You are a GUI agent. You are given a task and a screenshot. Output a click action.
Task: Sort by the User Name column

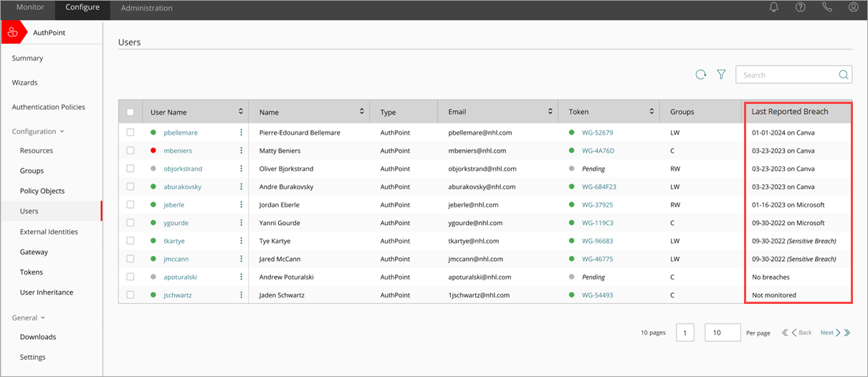click(x=240, y=112)
